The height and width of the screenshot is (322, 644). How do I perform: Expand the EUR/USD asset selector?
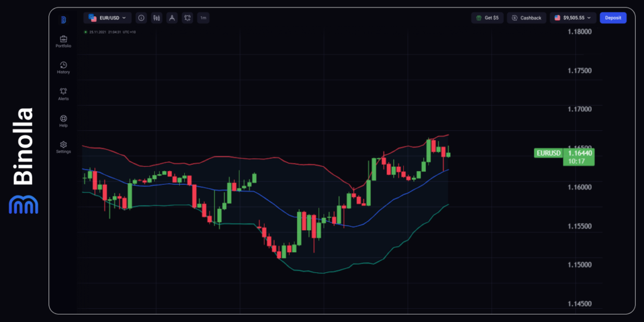(108, 18)
